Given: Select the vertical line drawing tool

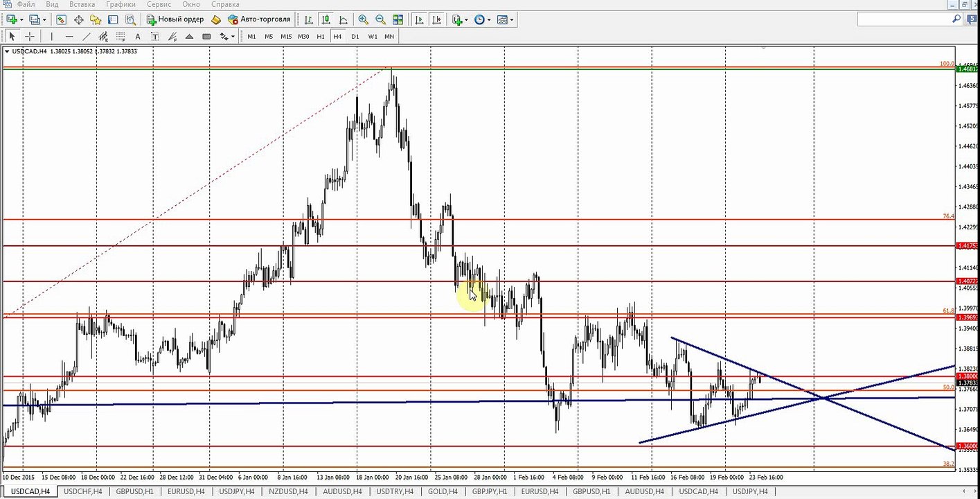Looking at the screenshot, I should 51,36.
